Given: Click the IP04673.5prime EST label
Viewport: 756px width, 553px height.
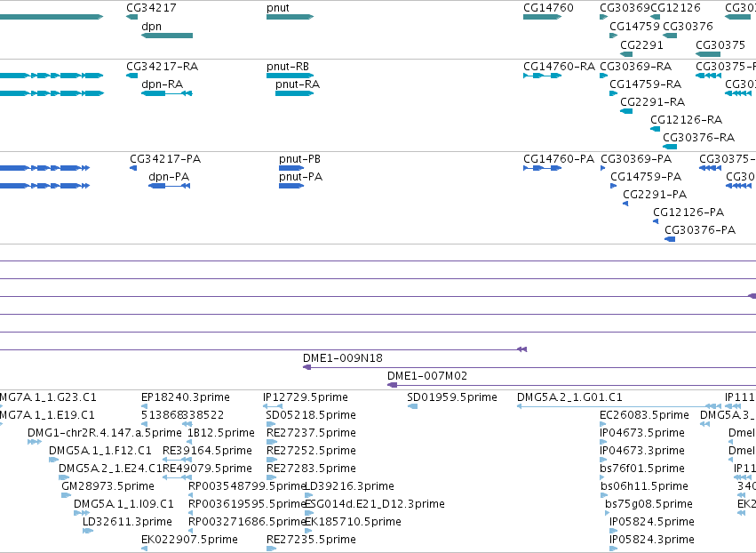Looking at the screenshot, I should click(x=642, y=433).
